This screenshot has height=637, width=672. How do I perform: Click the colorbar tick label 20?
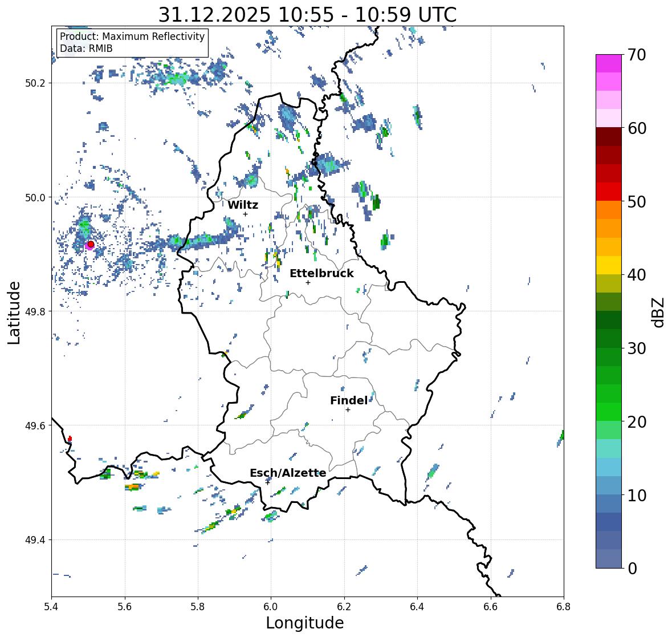pos(637,422)
